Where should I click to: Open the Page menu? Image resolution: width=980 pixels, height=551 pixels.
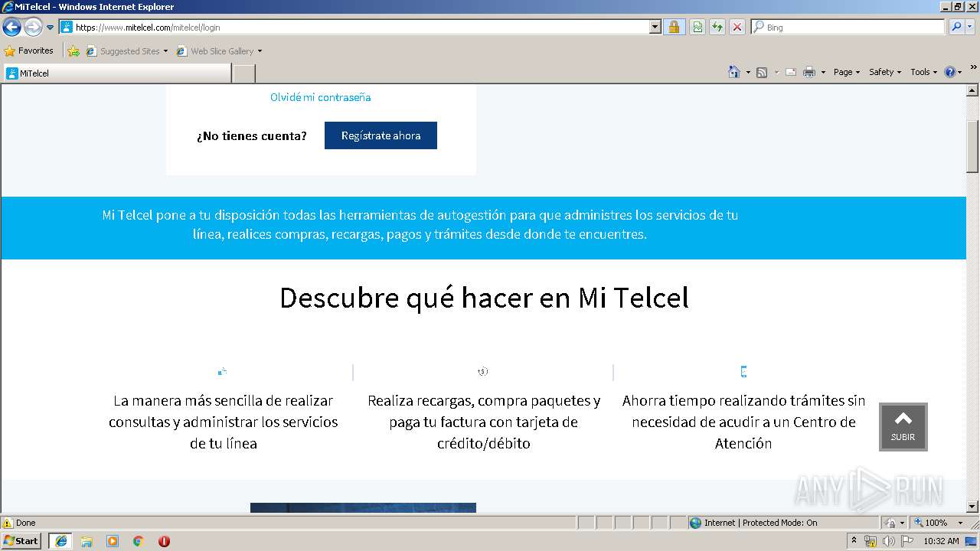pos(847,72)
